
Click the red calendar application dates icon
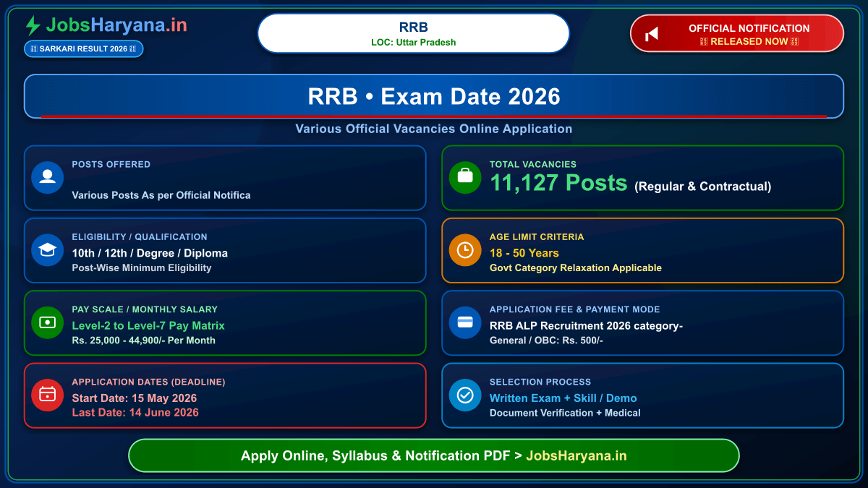(48, 395)
